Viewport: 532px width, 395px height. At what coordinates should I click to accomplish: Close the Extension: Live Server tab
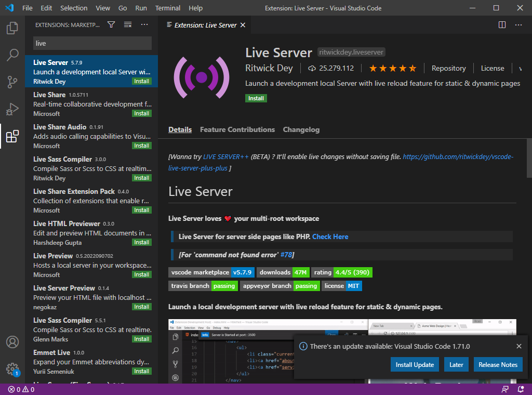point(243,25)
